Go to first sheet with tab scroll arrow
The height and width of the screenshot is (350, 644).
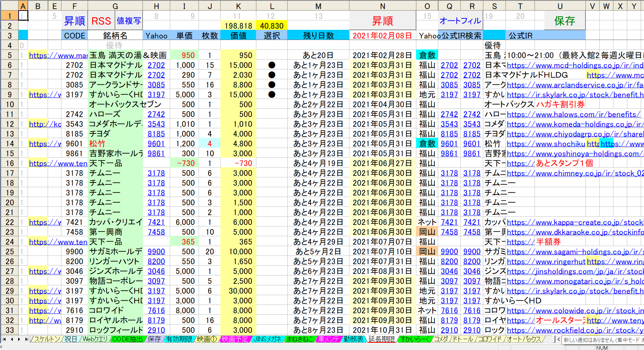4,339
